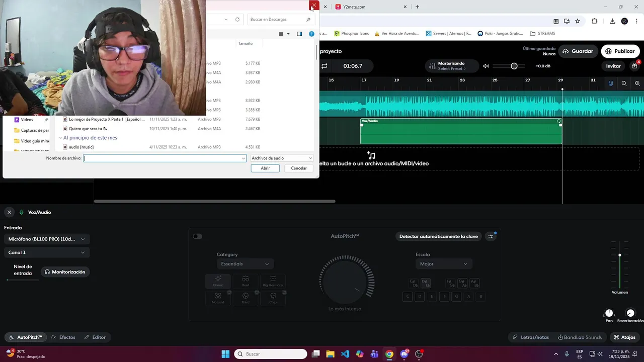Toggle the D note key
This screenshot has height=362, width=644.
tap(420, 297)
